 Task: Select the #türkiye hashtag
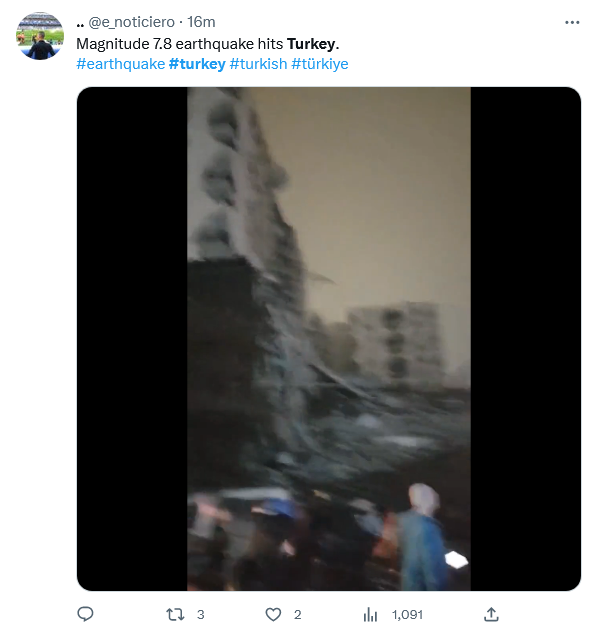[320, 64]
